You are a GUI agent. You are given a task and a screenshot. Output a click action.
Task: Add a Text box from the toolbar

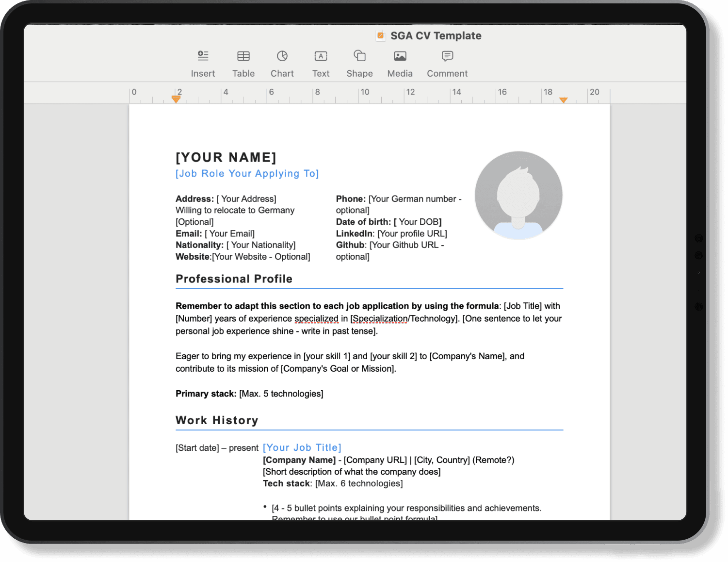pos(321,64)
